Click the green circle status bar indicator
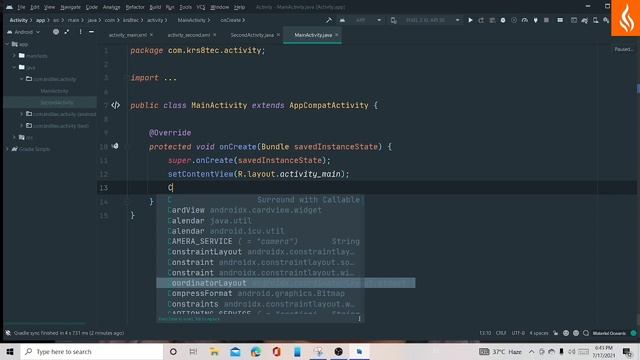Screen dimensions: 640x360 pyautogui.click(x=633, y=333)
